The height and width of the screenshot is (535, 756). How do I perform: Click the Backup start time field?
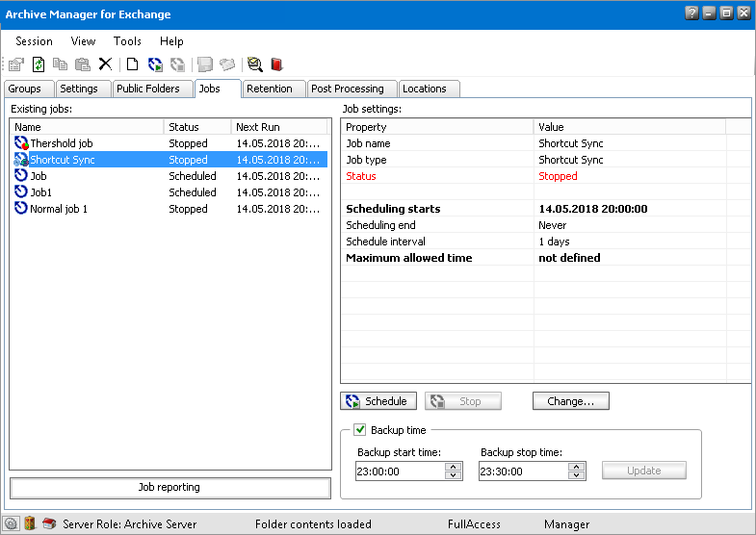pyautogui.click(x=399, y=471)
